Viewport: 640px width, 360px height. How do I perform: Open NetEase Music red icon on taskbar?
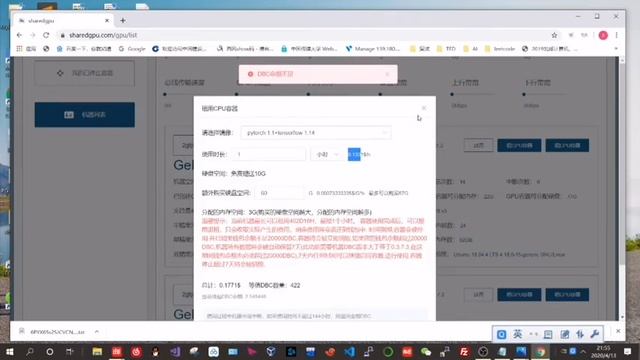(136, 351)
